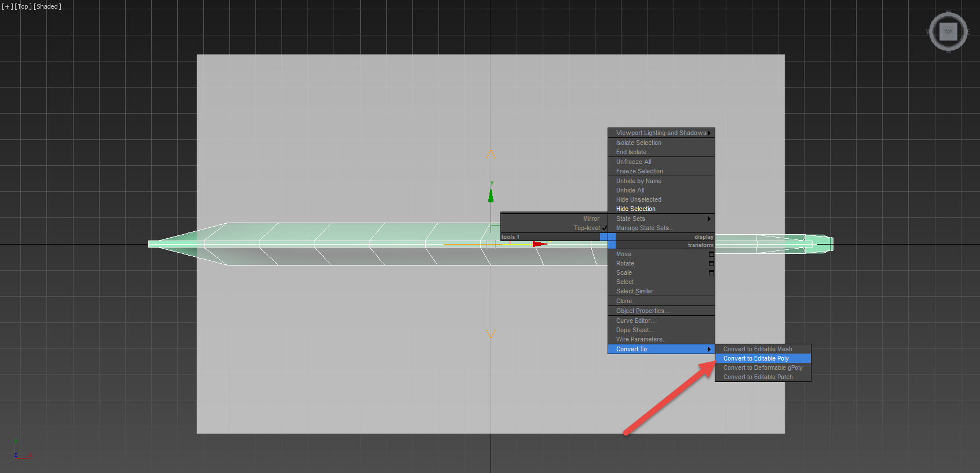The height and width of the screenshot is (473, 980).
Task: Choose Mirror in tools 1 quad
Action: (554, 219)
